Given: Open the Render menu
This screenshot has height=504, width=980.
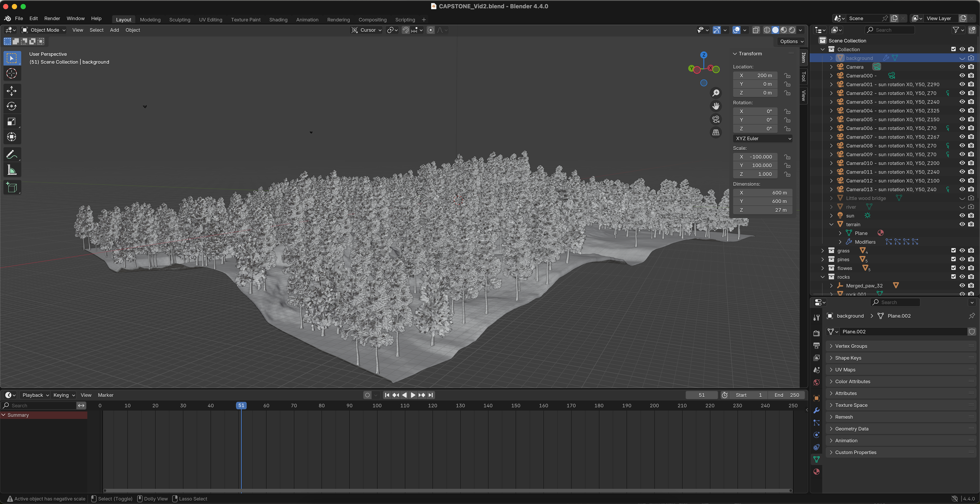Looking at the screenshot, I should click(x=52, y=18).
